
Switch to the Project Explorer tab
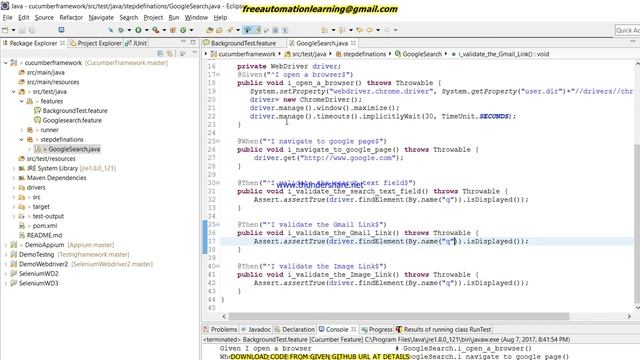coord(96,43)
